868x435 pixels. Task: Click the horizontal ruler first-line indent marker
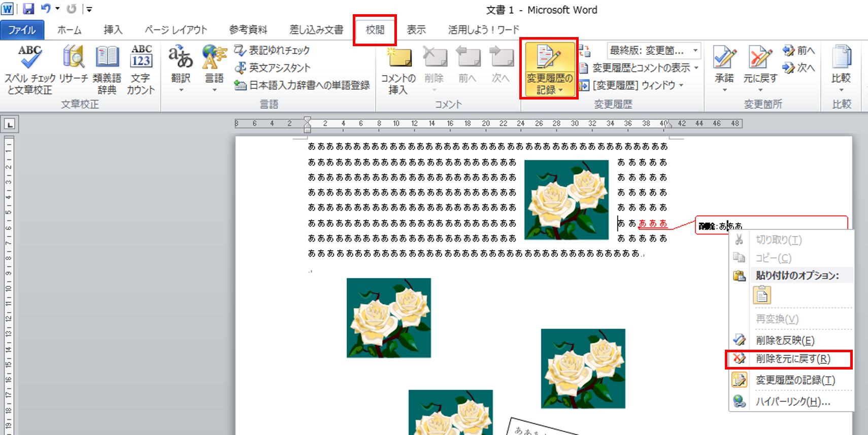coord(307,120)
